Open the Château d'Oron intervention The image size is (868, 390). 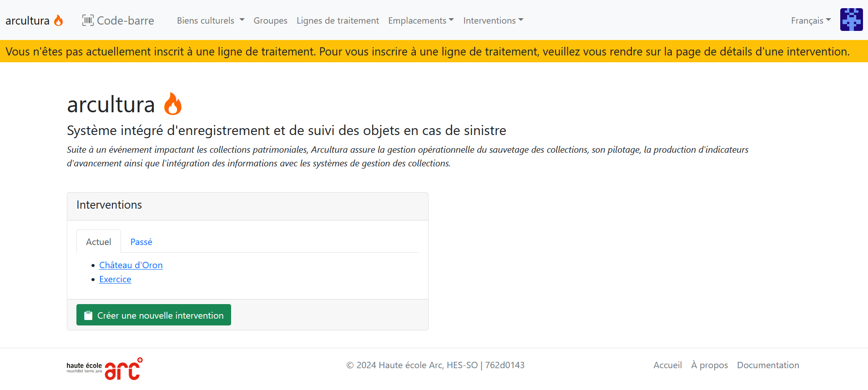point(131,265)
